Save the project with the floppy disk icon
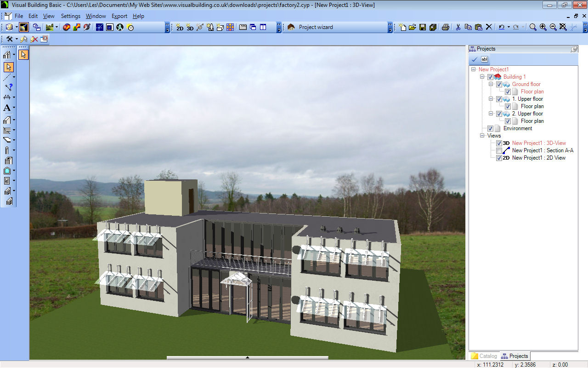This screenshot has height=368, width=588. click(x=423, y=28)
